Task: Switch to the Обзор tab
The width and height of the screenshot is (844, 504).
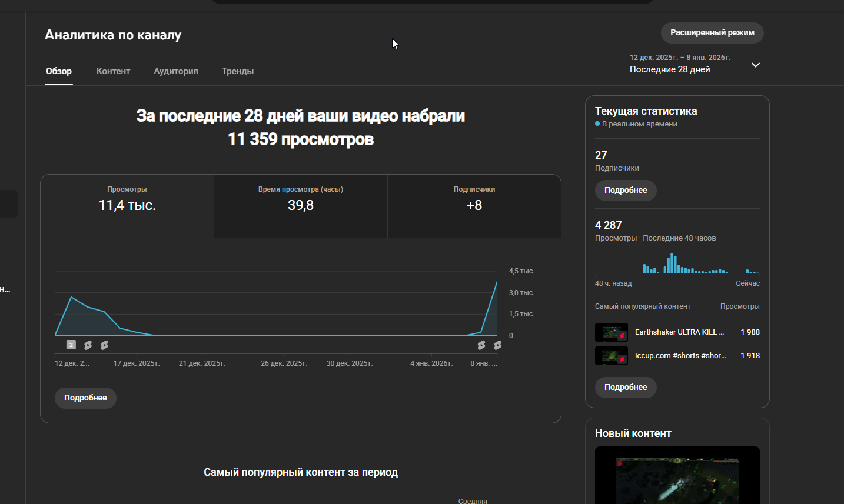Action: pos(59,71)
